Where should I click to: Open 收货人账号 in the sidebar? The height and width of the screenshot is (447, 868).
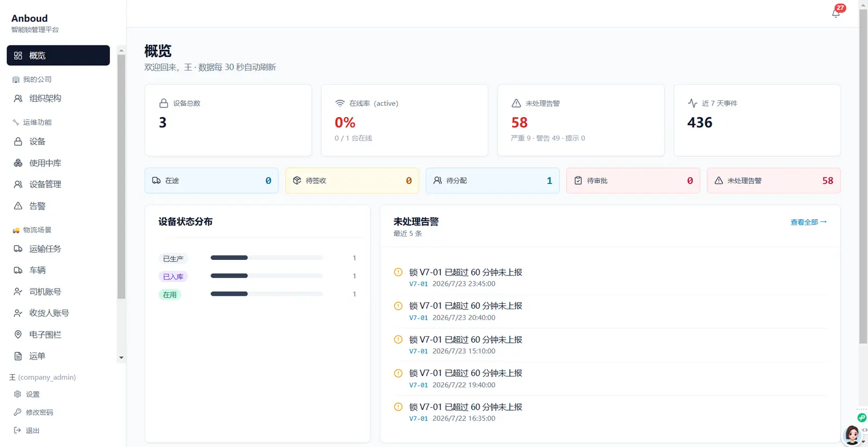point(58,313)
